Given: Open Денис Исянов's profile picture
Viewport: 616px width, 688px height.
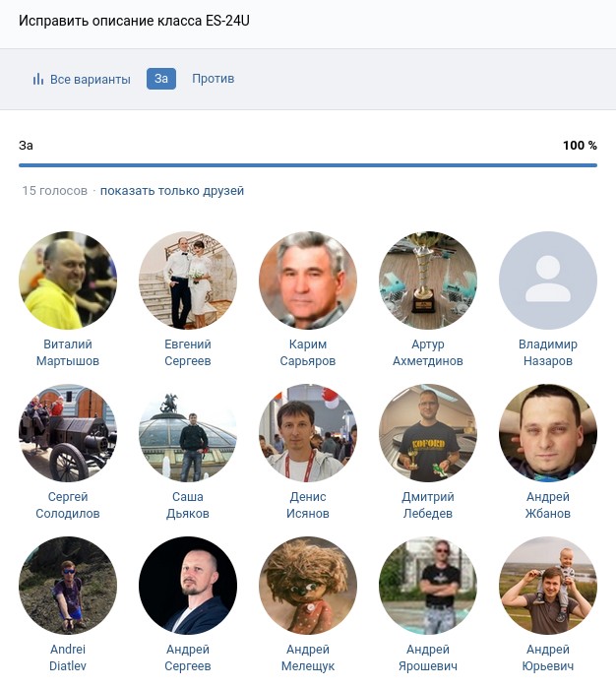Looking at the screenshot, I should pyautogui.click(x=308, y=433).
